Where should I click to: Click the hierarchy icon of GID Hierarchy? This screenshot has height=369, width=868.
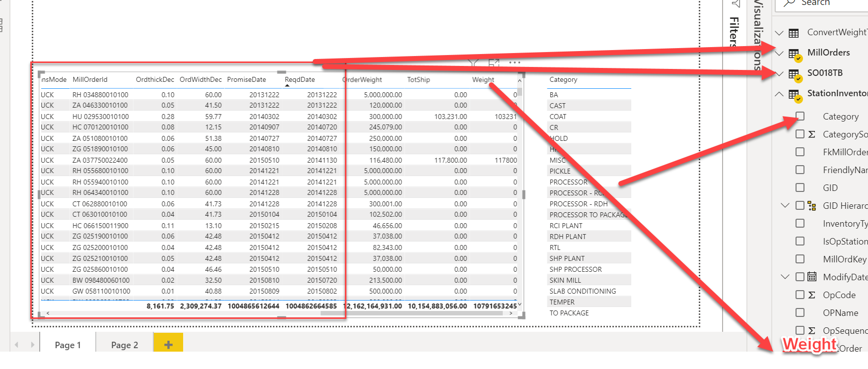[812, 206]
